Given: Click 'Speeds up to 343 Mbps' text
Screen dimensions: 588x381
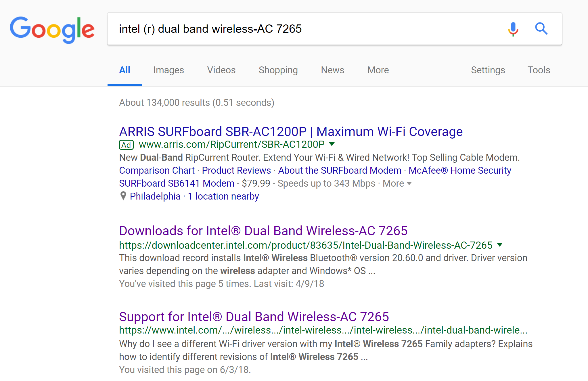Looking at the screenshot, I should [326, 183].
